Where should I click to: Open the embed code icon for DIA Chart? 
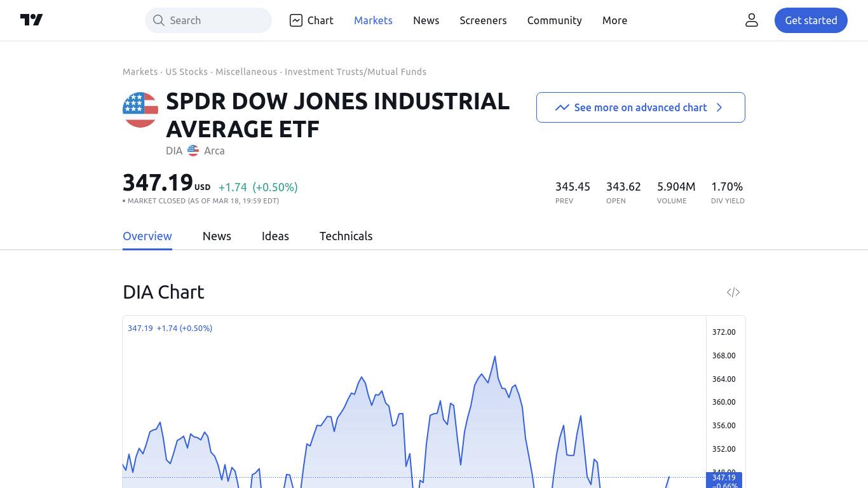(733, 292)
